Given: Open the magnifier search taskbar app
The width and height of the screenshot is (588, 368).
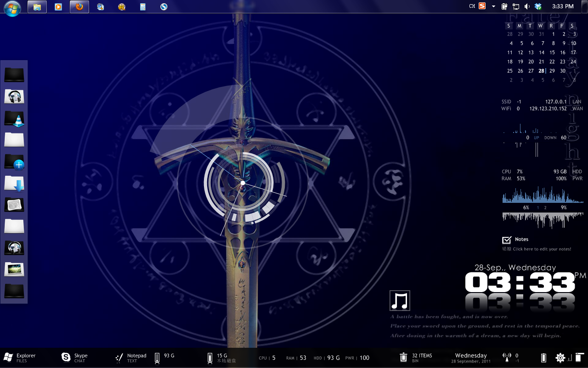Looking at the screenshot, I should (x=101, y=7).
